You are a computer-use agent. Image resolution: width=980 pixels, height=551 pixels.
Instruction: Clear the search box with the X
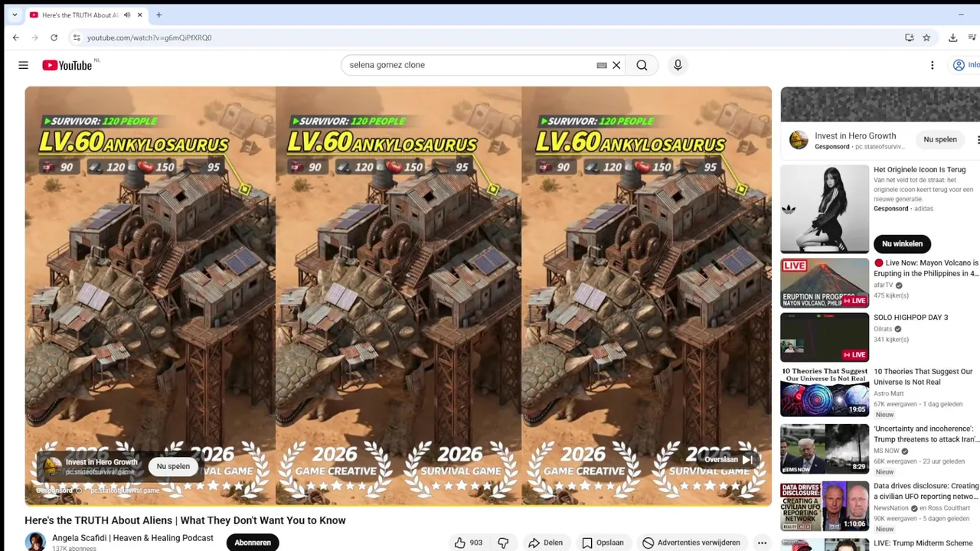click(x=616, y=65)
